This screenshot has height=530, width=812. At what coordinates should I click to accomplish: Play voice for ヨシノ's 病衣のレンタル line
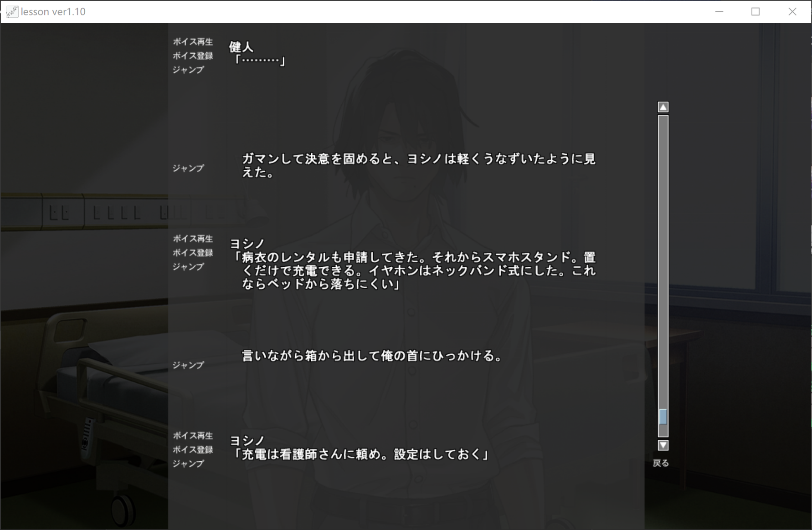click(x=193, y=239)
